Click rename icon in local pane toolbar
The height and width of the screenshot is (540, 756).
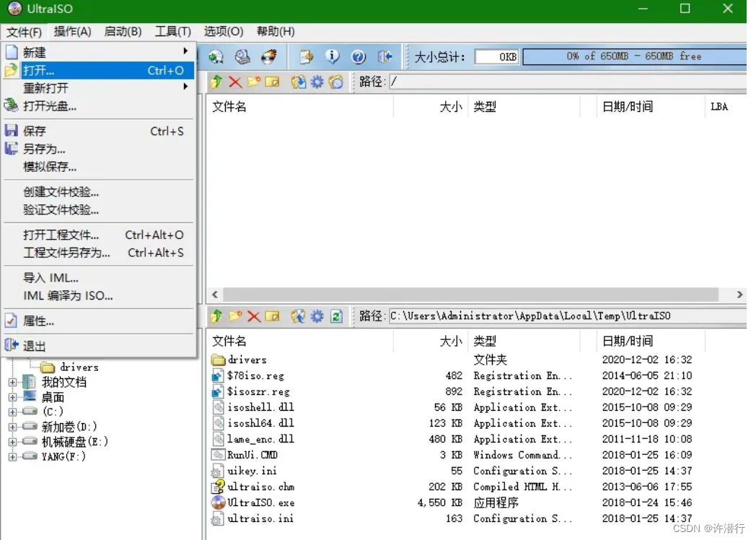273,316
